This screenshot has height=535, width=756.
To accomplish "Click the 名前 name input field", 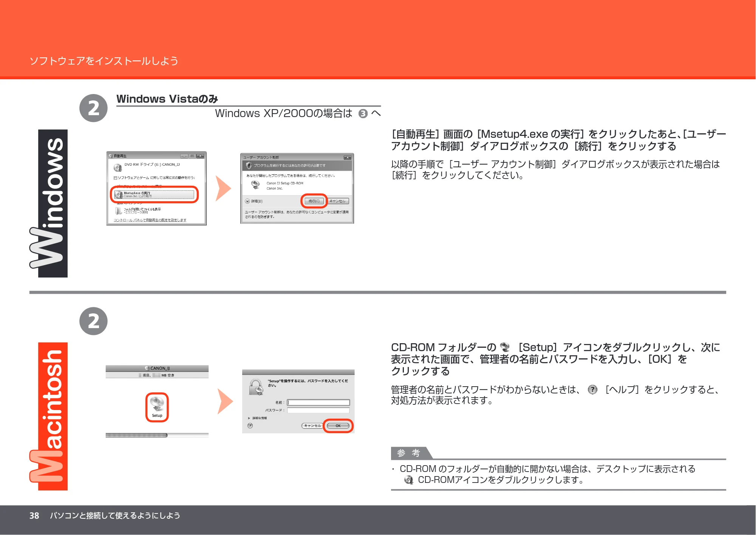I will [318, 402].
